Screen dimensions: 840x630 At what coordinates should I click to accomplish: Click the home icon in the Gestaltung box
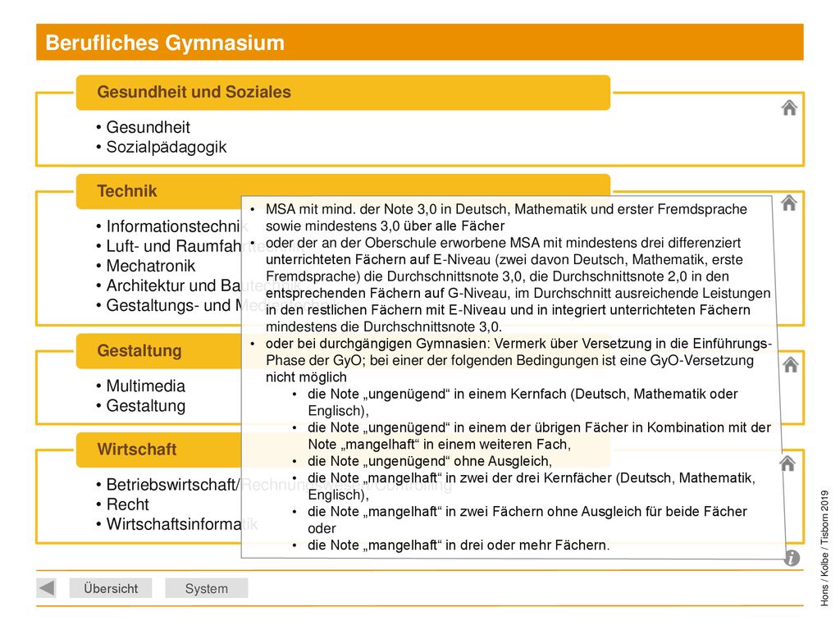pos(791,365)
